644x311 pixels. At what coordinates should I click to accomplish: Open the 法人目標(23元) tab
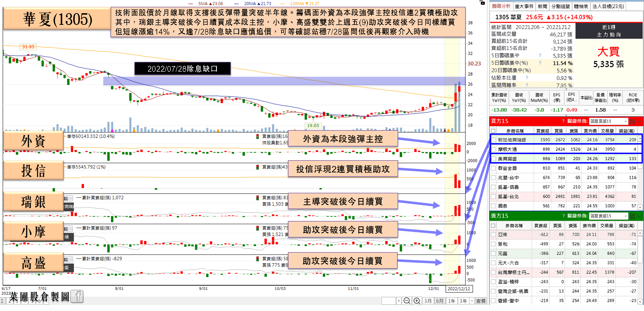pos(608,6)
